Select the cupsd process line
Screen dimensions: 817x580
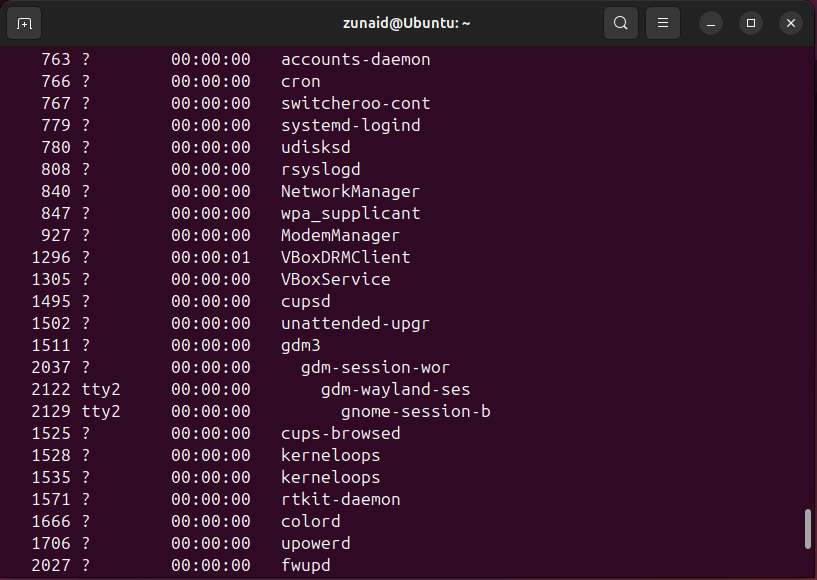(x=305, y=301)
